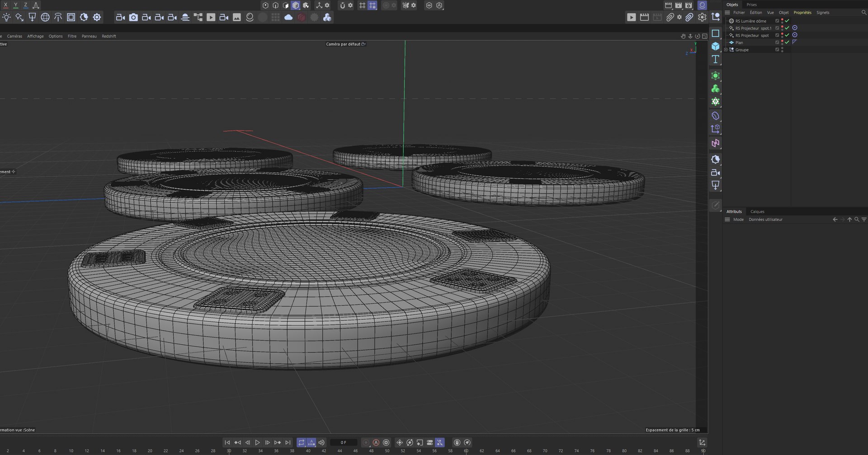Screen dimensions: 868x455
Task: Toggle enable checkmark for Plan
Action: (x=787, y=42)
